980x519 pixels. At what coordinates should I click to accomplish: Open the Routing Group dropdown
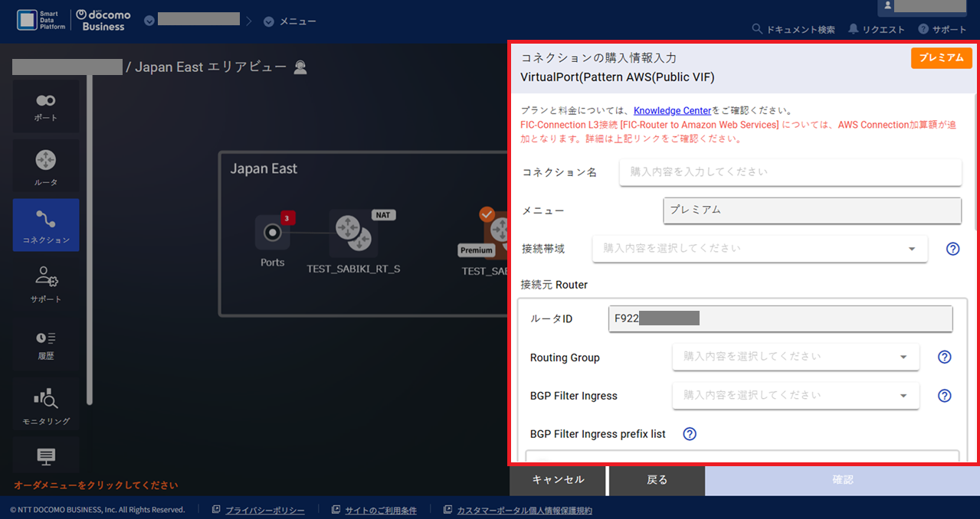(x=795, y=357)
